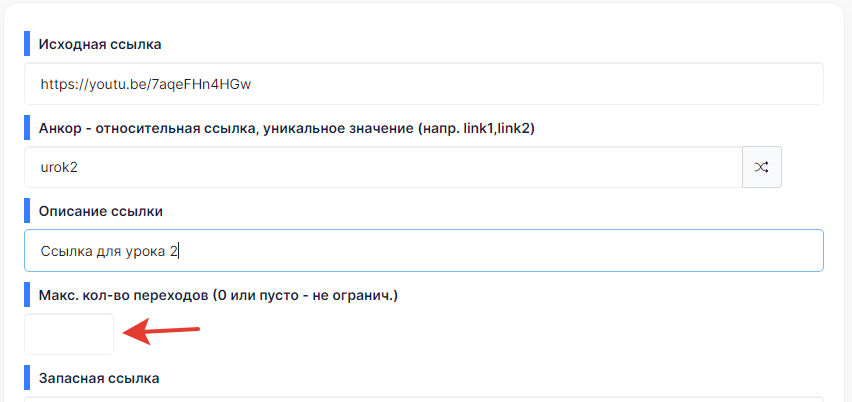
Task: Click the Запасная ссылка field at bottom edge
Action: point(424,399)
